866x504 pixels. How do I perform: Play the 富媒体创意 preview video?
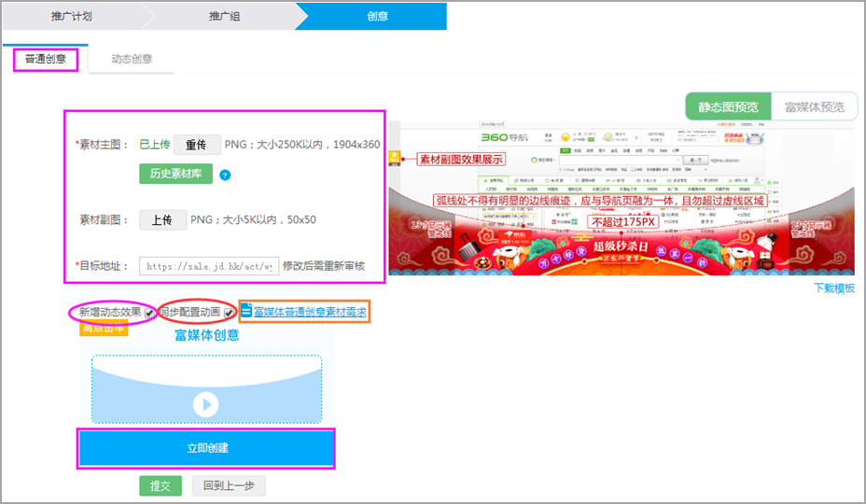point(206,404)
